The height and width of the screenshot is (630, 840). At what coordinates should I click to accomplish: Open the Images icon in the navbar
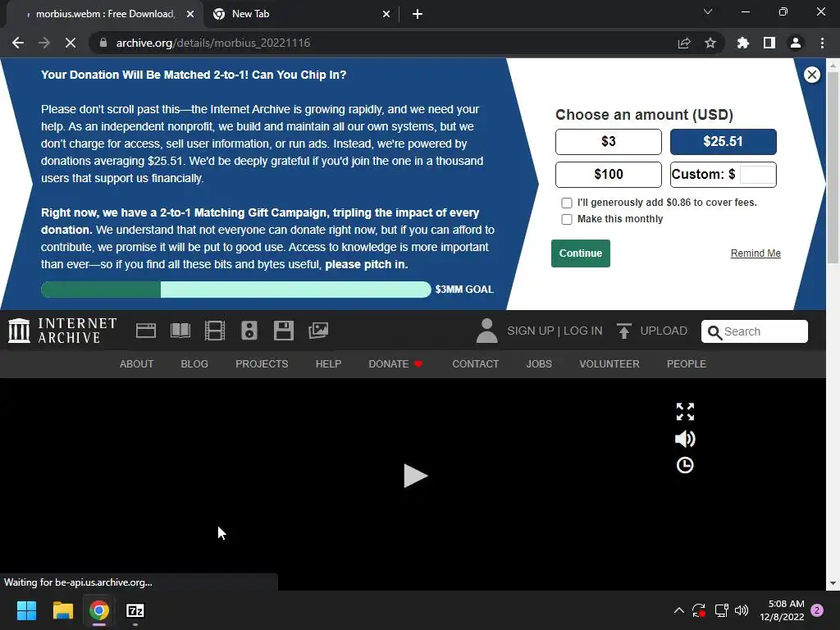318,331
